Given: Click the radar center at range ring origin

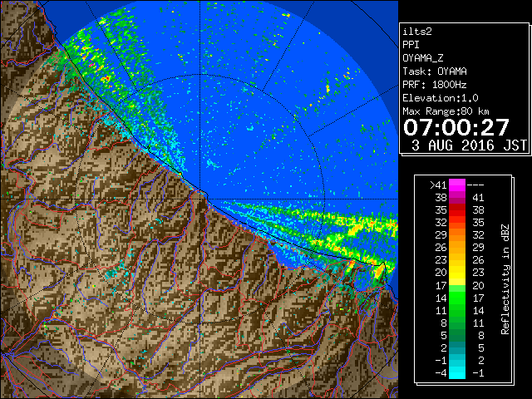Looking at the screenshot, I should click(200, 199).
